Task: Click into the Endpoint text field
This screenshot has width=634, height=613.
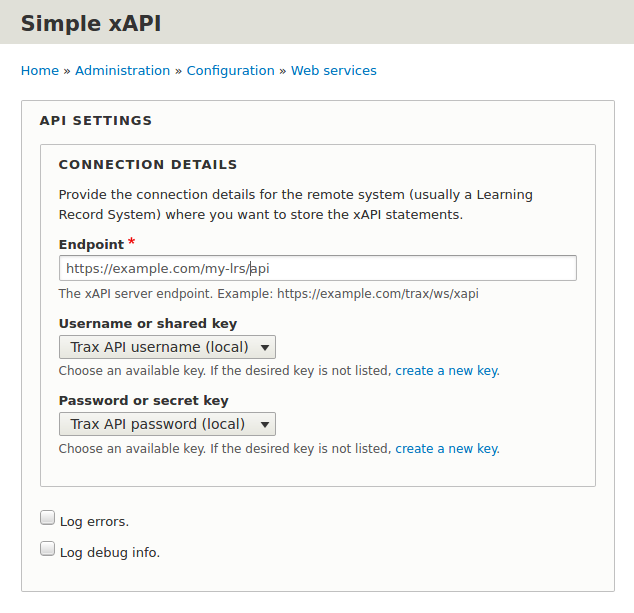Action: click(x=318, y=268)
